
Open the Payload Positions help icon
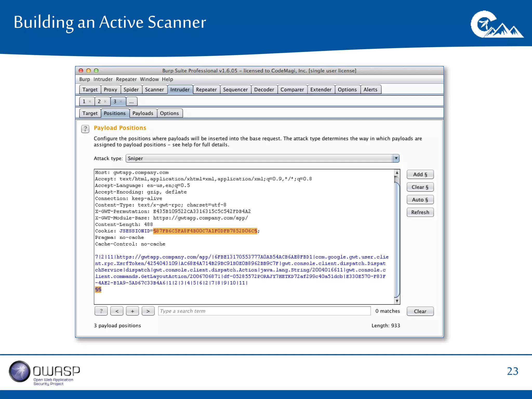pos(85,129)
